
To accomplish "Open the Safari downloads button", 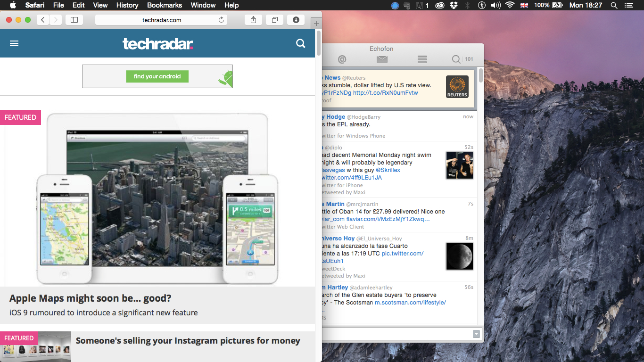I will [296, 20].
